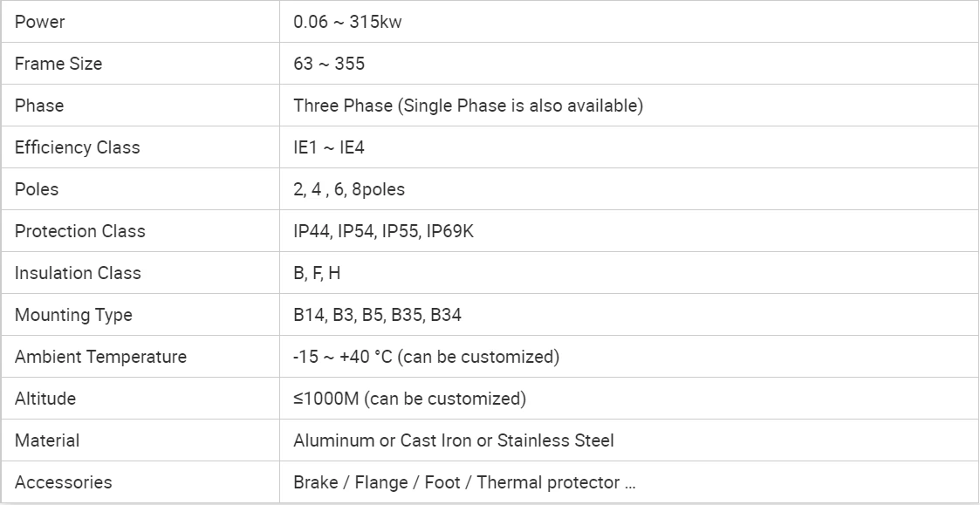Click the Protection Class label
The width and height of the screenshot is (980, 505).
80,231
